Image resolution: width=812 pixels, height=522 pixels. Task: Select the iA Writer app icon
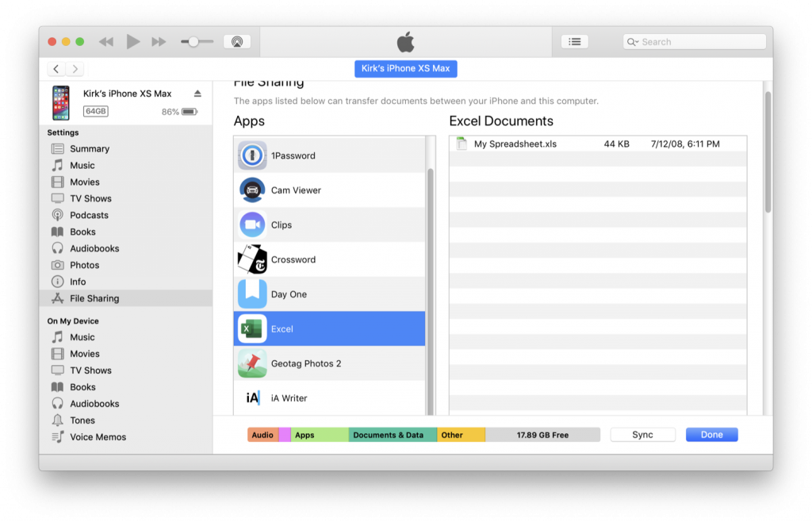(251, 397)
